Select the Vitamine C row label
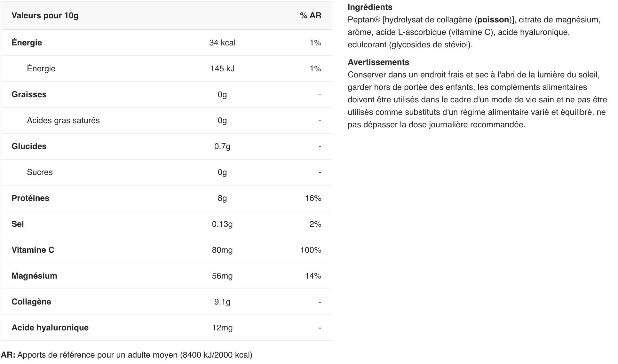Screen dimensions: 618x364 33,250
